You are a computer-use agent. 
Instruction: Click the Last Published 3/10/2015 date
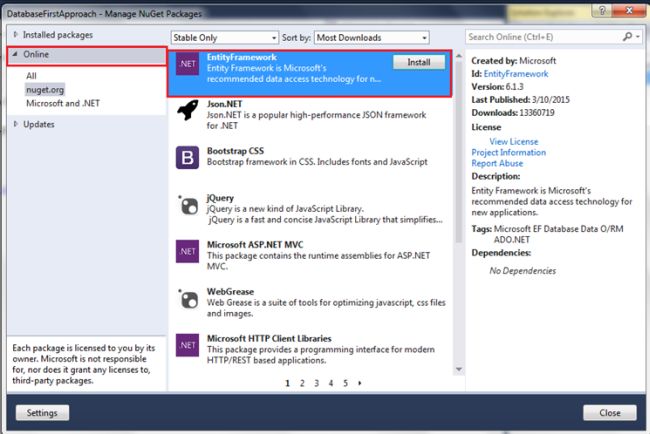[x=551, y=99]
